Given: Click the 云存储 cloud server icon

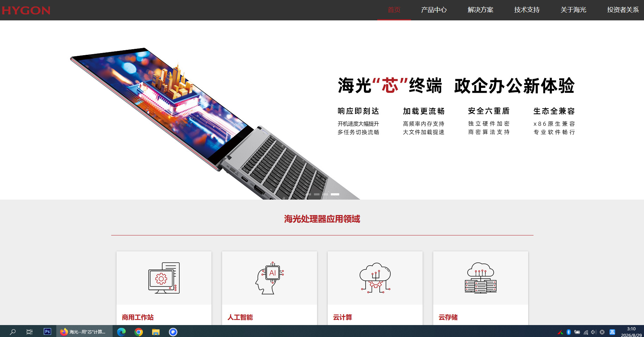Looking at the screenshot, I should [x=481, y=278].
